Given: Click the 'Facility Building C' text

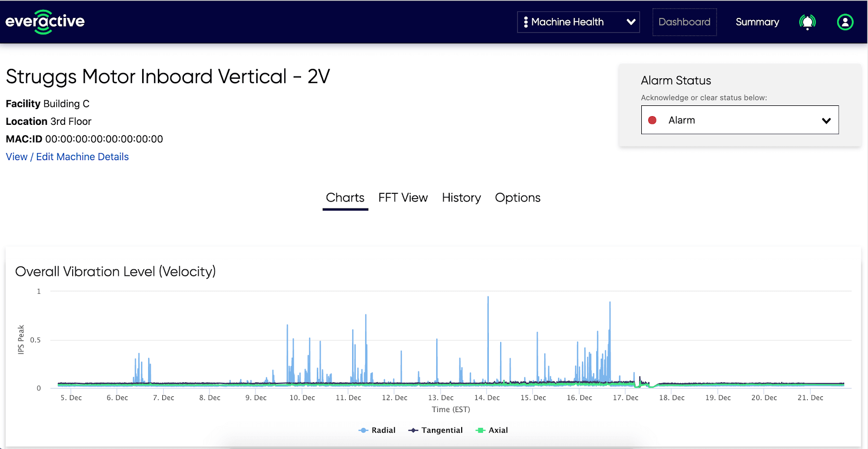Looking at the screenshot, I should click(48, 104).
